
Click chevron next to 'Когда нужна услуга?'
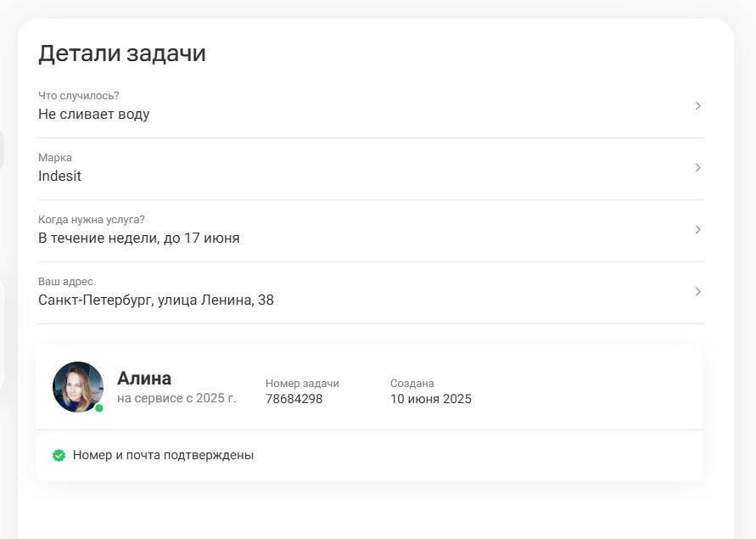(697, 230)
